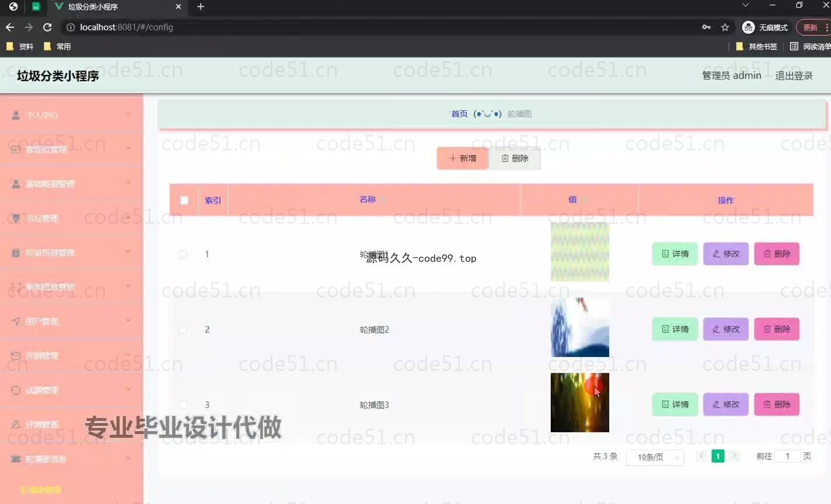
Task: Click the 首页 breadcrumb link
Action: (x=459, y=114)
